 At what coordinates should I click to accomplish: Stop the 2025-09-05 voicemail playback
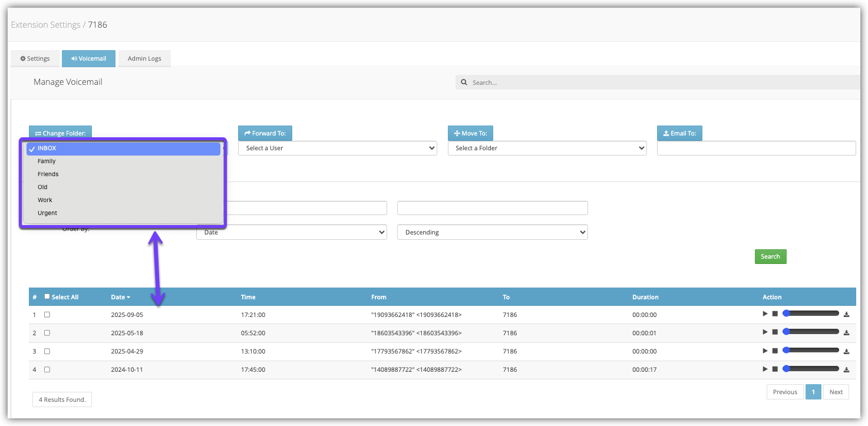click(x=775, y=314)
